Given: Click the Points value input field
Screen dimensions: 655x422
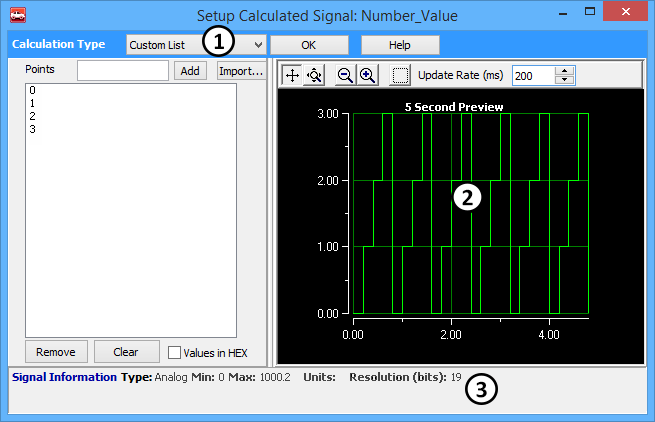Looking at the screenshot, I should [122, 71].
